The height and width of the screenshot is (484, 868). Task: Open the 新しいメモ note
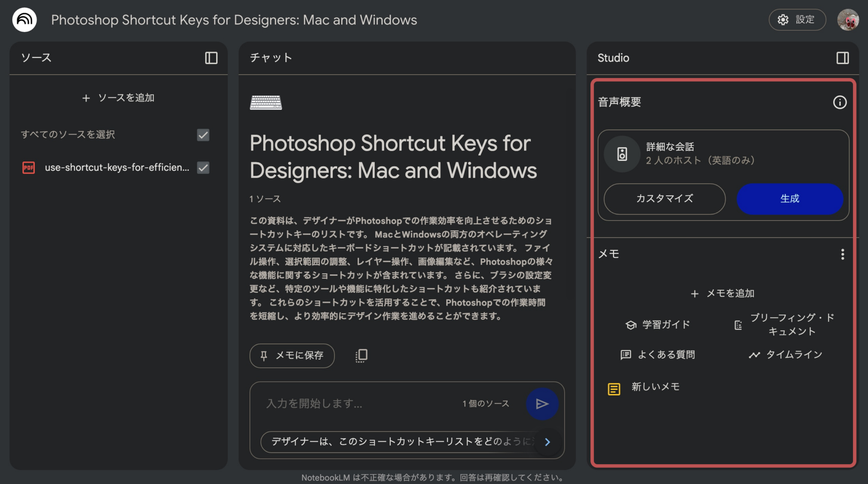(x=655, y=387)
